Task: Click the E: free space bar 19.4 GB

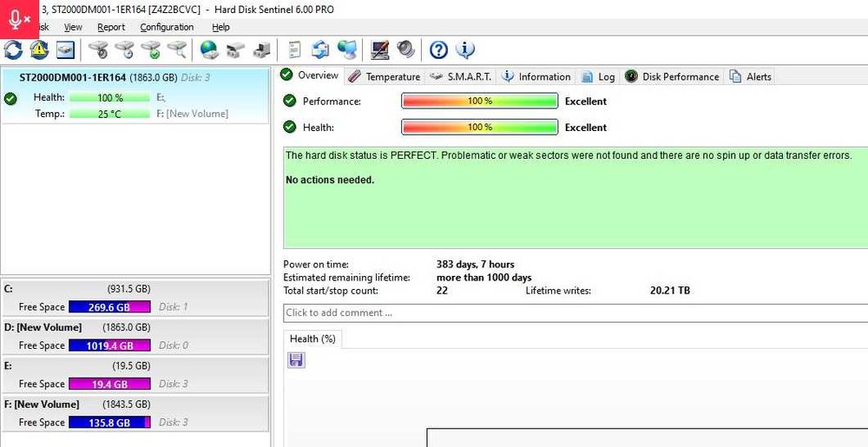Action: 109,384
